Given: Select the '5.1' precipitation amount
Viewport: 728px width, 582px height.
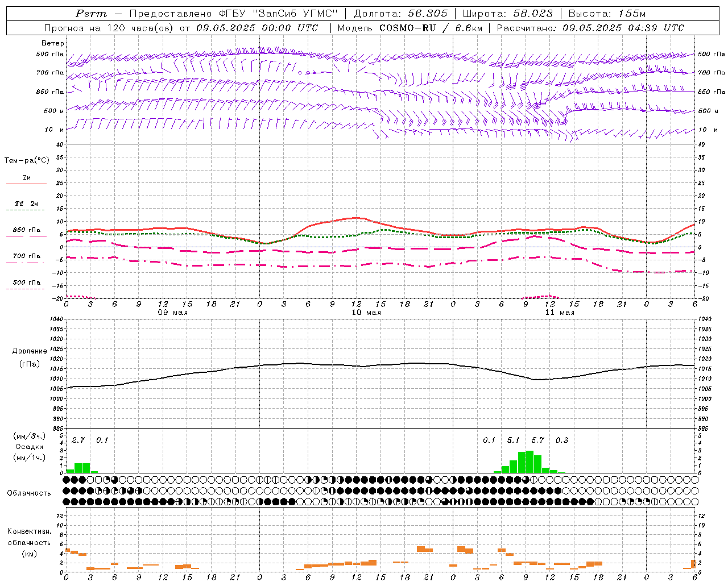Looking at the screenshot, I should (x=513, y=440).
